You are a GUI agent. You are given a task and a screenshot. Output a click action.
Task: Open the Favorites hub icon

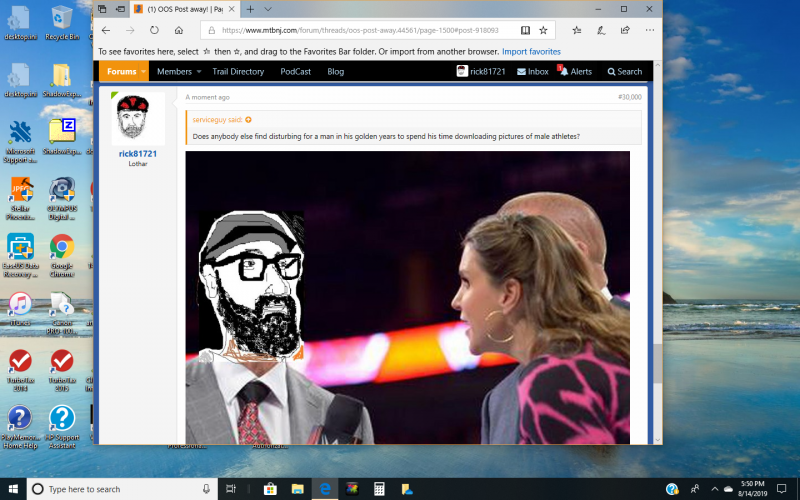pos(578,30)
